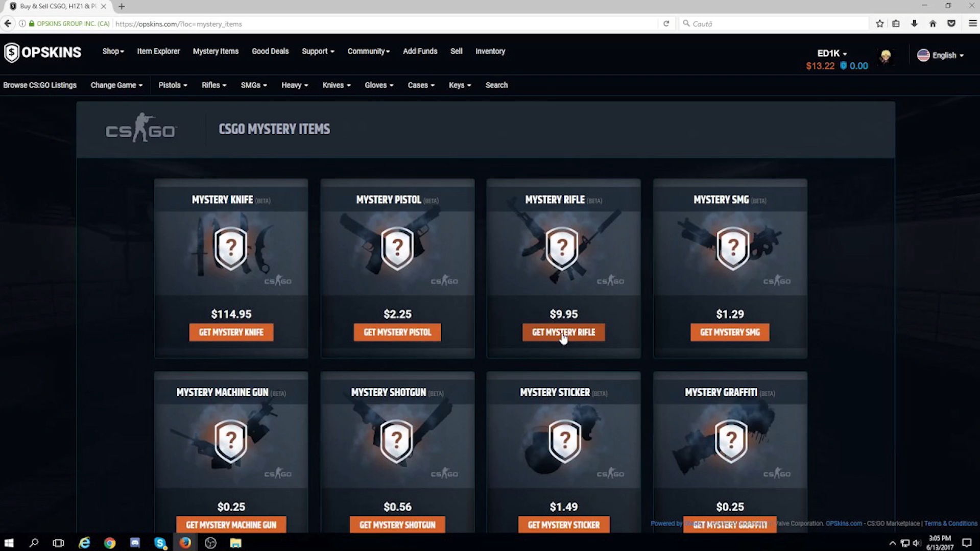The width and height of the screenshot is (980, 551).
Task: Open the Keys dropdown in the navbar
Action: tap(459, 85)
